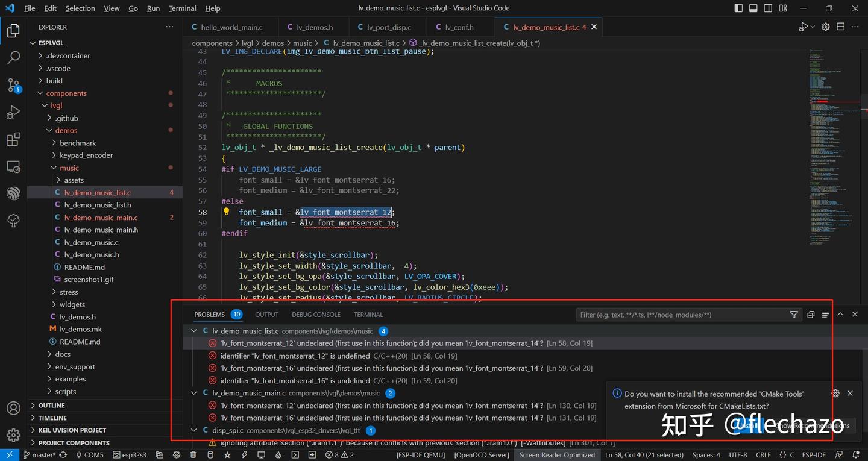Maximize the Problems panel using the up chevron
This screenshot has width=868, height=461.
pyautogui.click(x=840, y=315)
